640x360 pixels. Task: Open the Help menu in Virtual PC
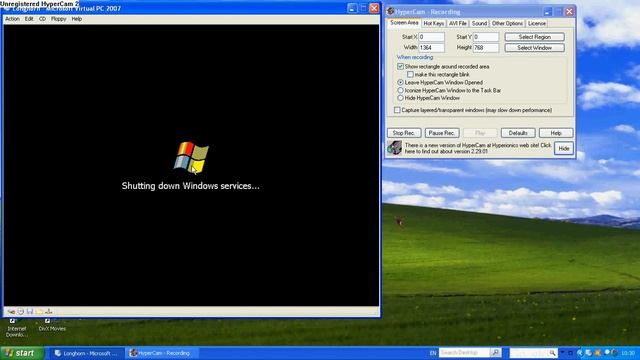click(x=77, y=19)
